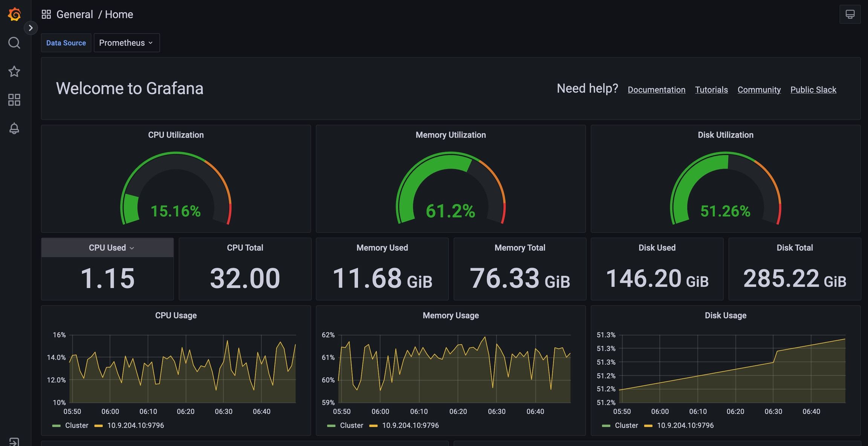Toggle 10.9.204.10:9796 series in Memory Usage legend
The image size is (868, 446).
(x=410, y=425)
